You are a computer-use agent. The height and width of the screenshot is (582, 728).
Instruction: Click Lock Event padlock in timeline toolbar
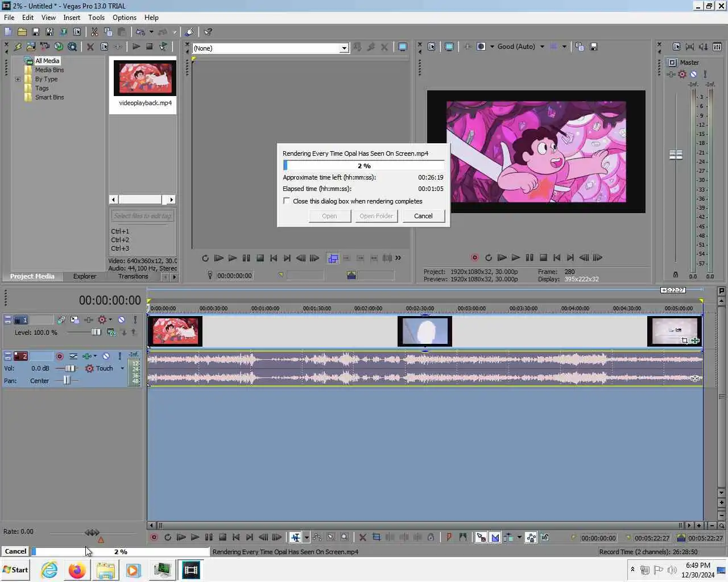click(x=431, y=537)
